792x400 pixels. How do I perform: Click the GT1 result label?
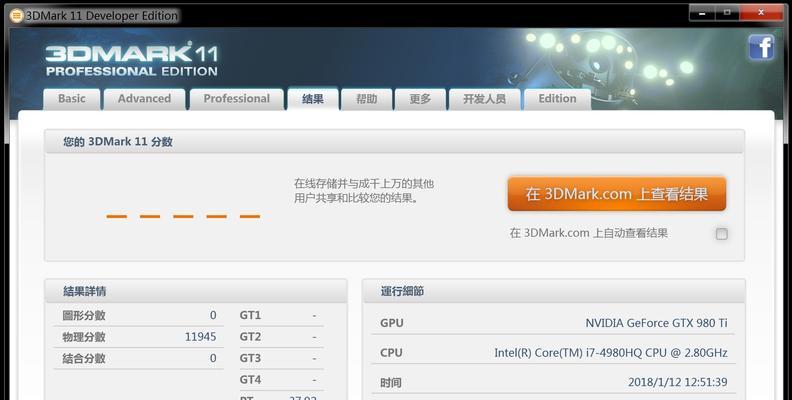click(x=250, y=316)
